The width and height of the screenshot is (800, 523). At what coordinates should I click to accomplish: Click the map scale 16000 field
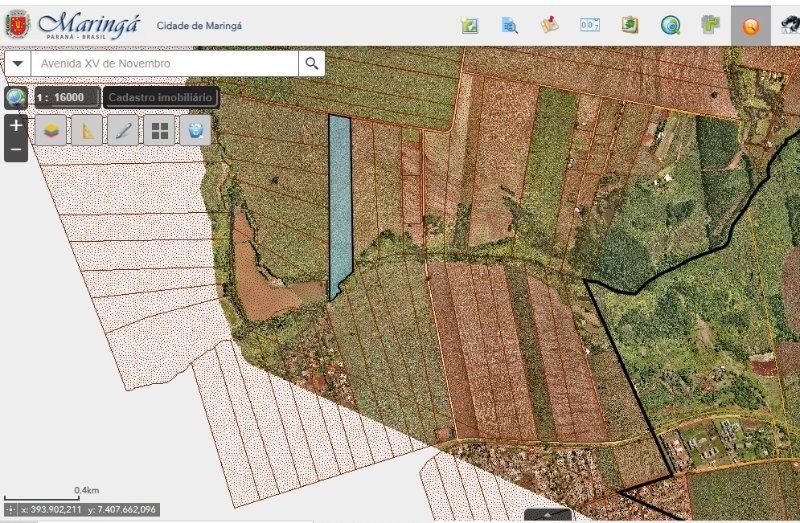tap(69, 98)
